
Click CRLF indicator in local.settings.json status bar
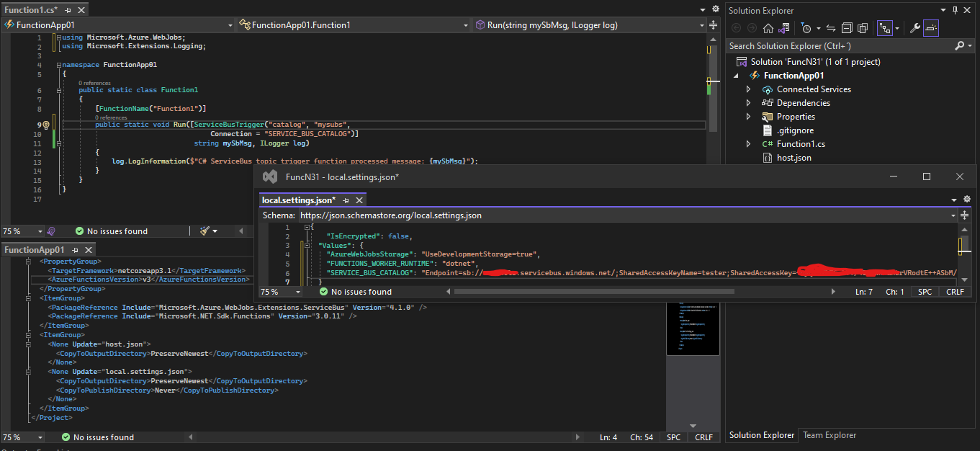coord(955,292)
